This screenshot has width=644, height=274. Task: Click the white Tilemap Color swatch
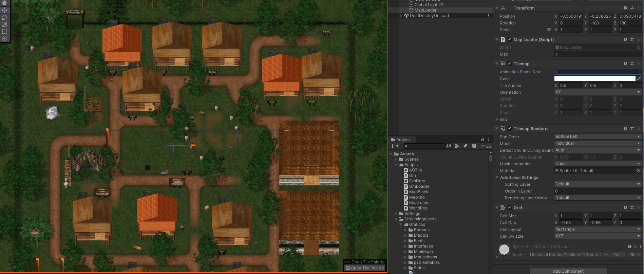point(594,78)
